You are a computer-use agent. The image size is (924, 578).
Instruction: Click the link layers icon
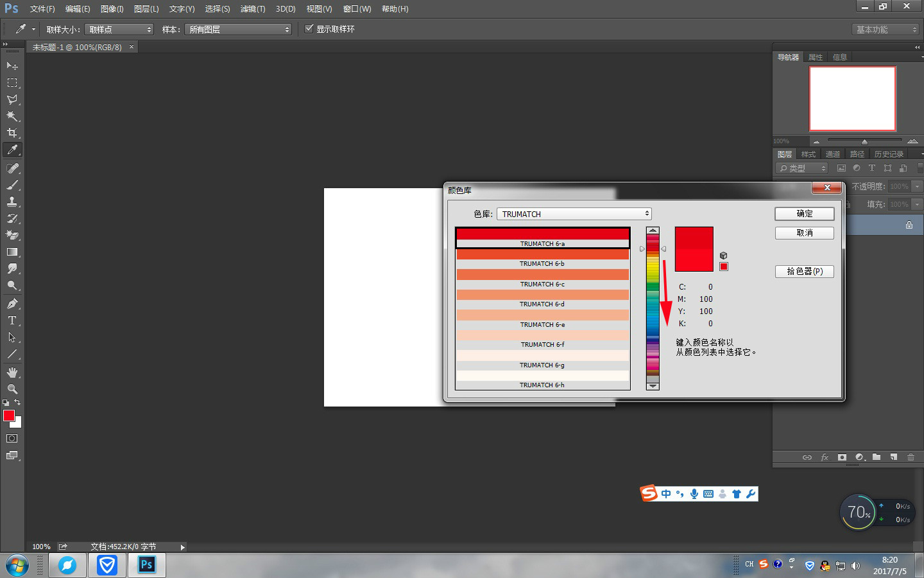(x=807, y=457)
